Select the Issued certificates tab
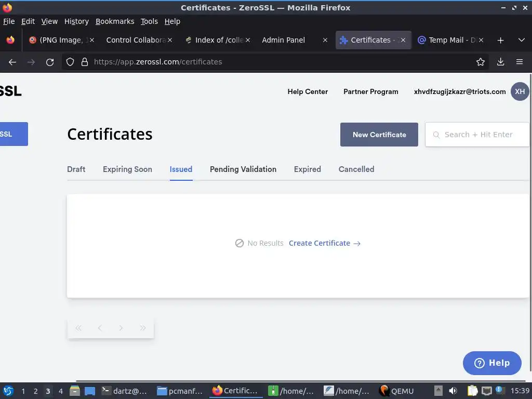This screenshot has width=532, height=399. (181, 169)
